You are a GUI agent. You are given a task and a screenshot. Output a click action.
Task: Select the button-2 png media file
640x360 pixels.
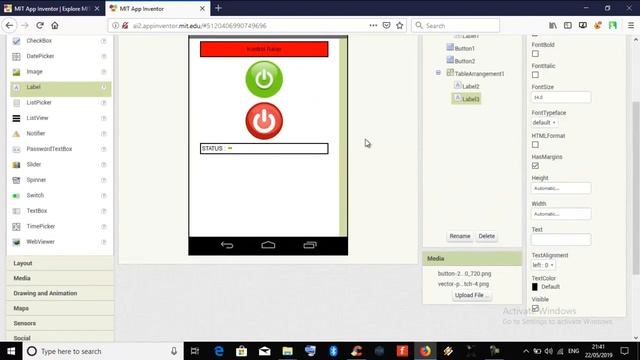(464, 273)
